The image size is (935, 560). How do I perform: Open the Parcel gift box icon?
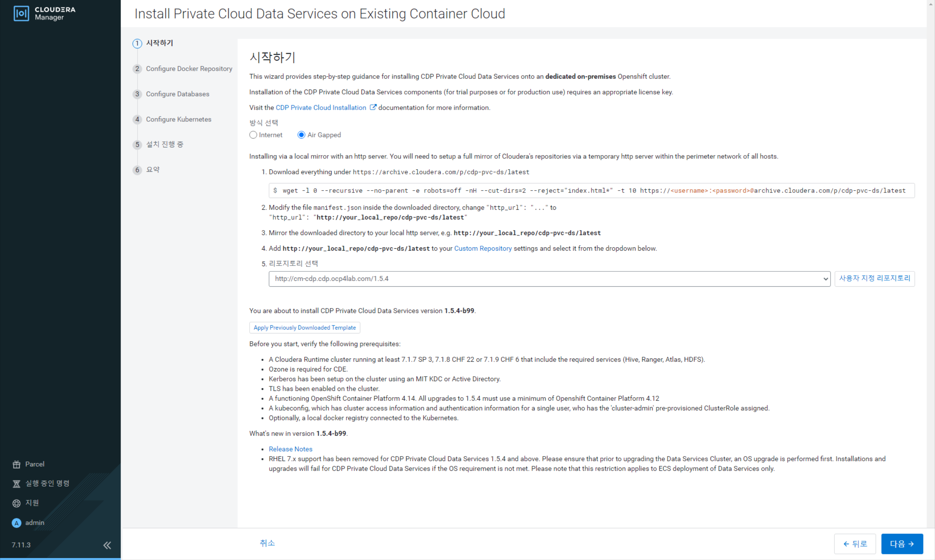[x=16, y=464]
